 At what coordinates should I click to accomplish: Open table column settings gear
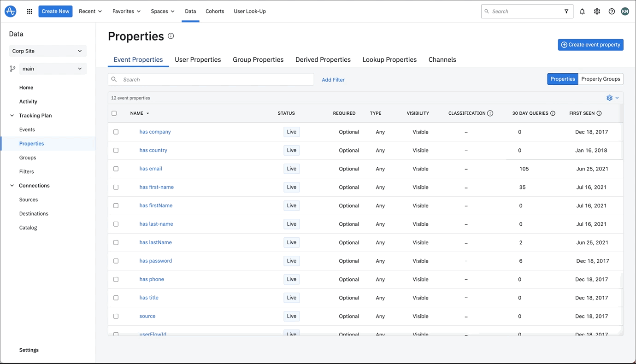[x=610, y=98]
